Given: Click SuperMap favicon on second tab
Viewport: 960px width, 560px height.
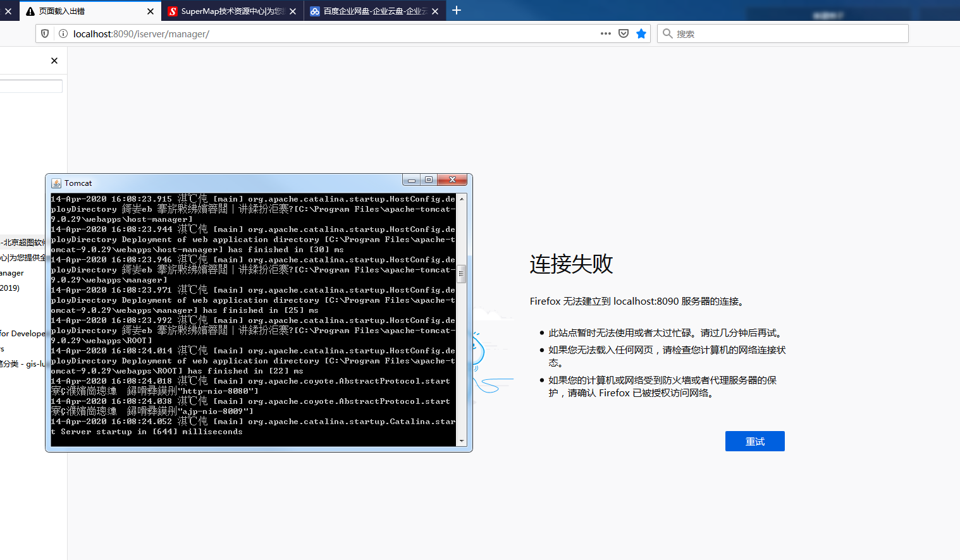Looking at the screenshot, I should click(173, 11).
